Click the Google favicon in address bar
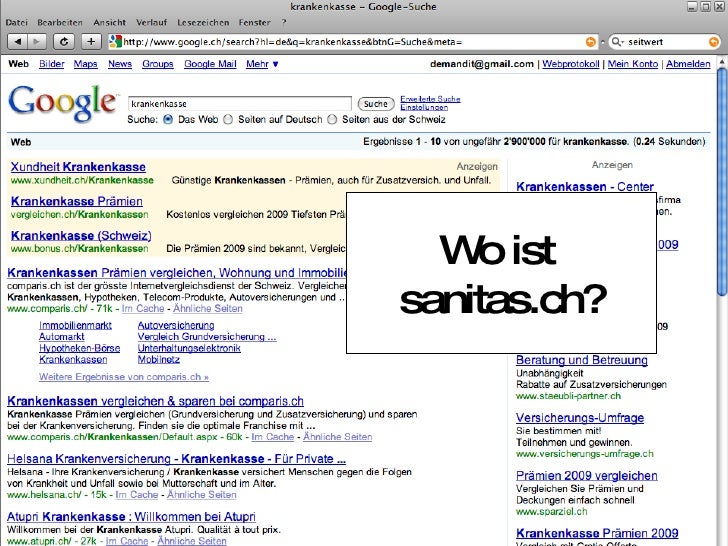728x546 pixels. pyautogui.click(x=115, y=42)
